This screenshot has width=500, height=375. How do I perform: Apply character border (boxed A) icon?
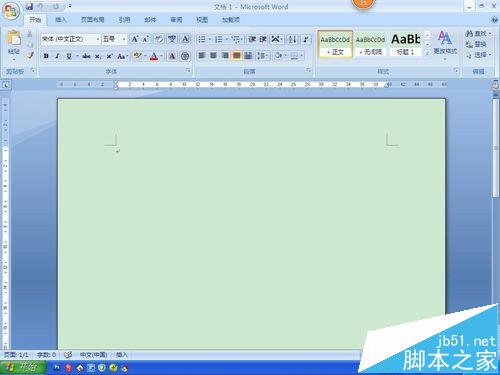click(x=185, y=39)
